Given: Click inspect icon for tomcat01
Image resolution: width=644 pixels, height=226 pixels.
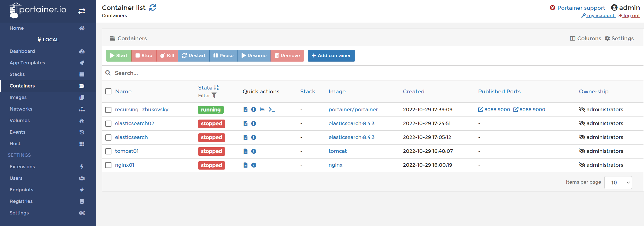Looking at the screenshot, I should pyautogui.click(x=254, y=151).
